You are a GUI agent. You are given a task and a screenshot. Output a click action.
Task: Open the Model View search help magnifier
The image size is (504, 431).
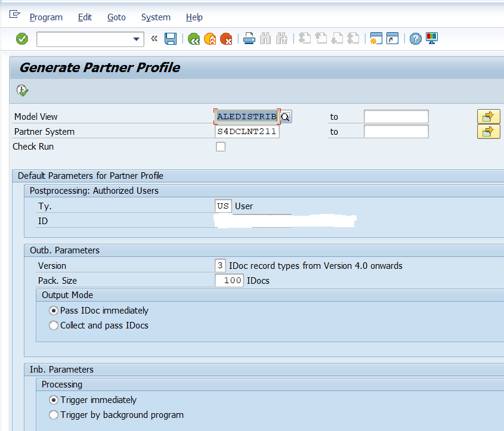pos(286,116)
